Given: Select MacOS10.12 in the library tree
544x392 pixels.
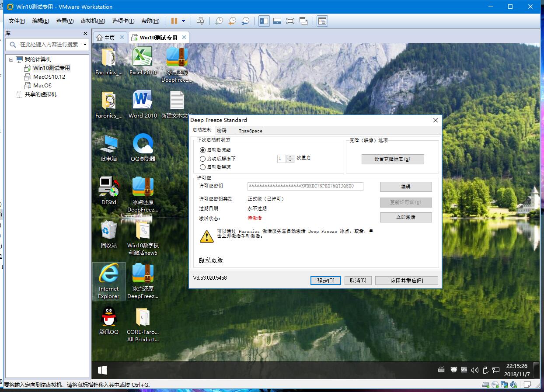Looking at the screenshot, I should (x=49, y=76).
